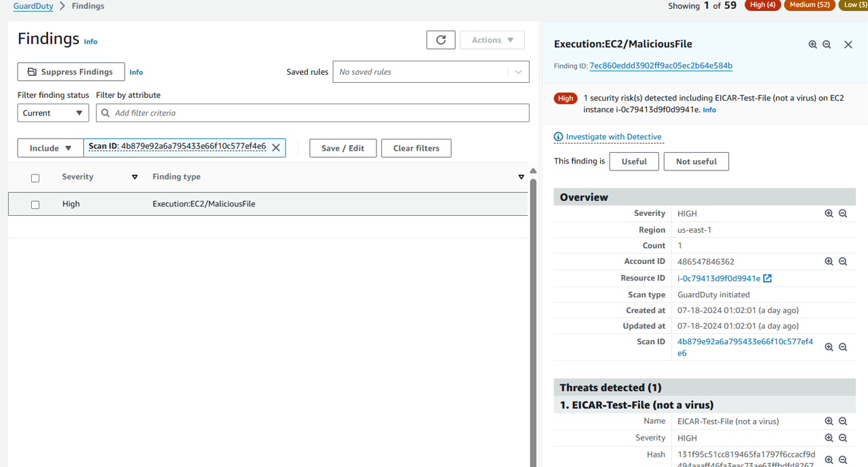This screenshot has height=467, width=868.
Task: Filter by Medium (52) severity badge
Action: [810, 5]
